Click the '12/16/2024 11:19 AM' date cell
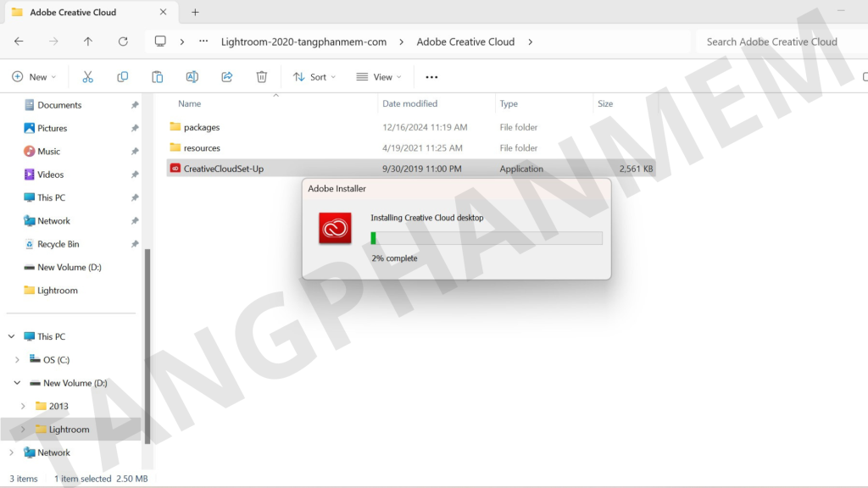Image resolution: width=868 pixels, height=488 pixels. (425, 127)
